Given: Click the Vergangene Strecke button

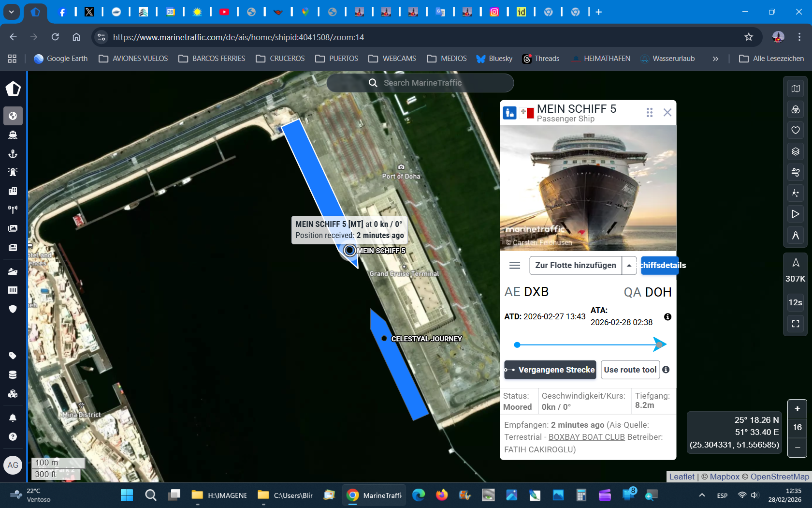Looking at the screenshot, I should coord(550,370).
